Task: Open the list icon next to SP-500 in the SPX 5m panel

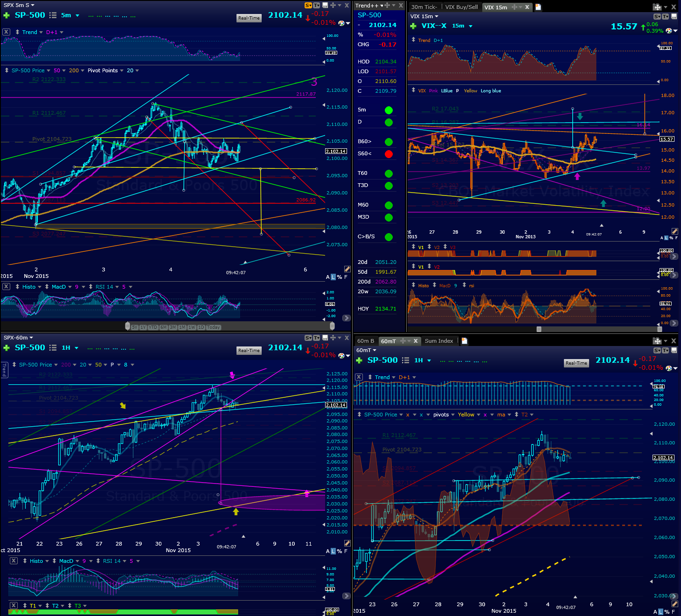Action: click(x=53, y=15)
